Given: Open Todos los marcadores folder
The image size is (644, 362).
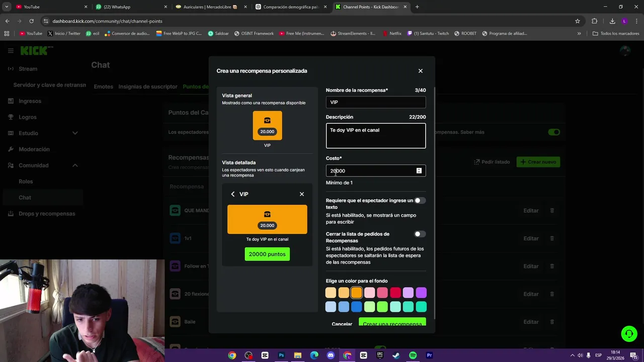Looking at the screenshot, I should point(616,34).
